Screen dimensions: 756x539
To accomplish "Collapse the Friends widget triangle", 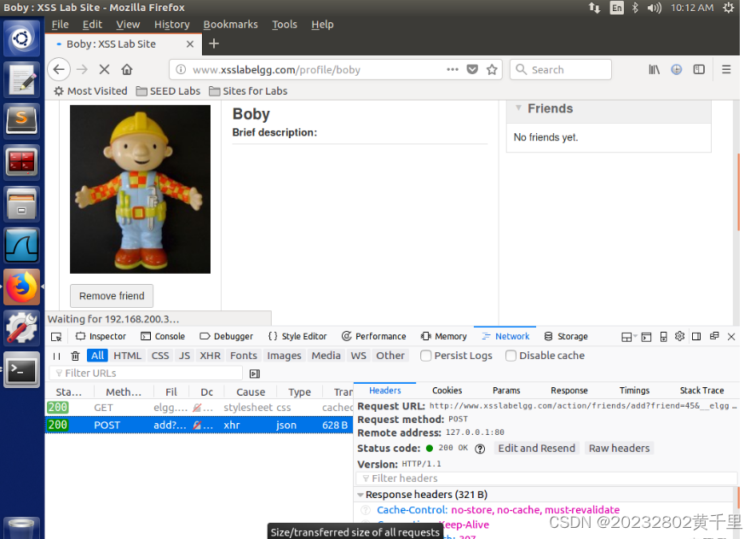I will (x=518, y=108).
